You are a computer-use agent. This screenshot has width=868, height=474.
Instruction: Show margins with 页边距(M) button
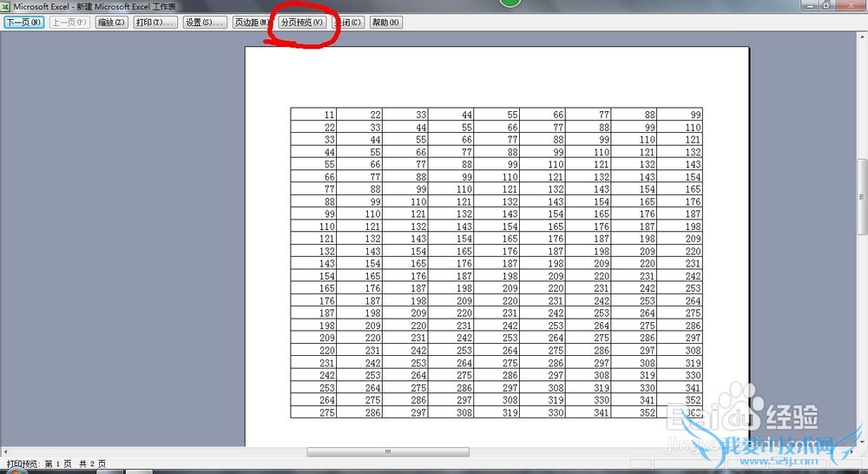pyautogui.click(x=252, y=23)
